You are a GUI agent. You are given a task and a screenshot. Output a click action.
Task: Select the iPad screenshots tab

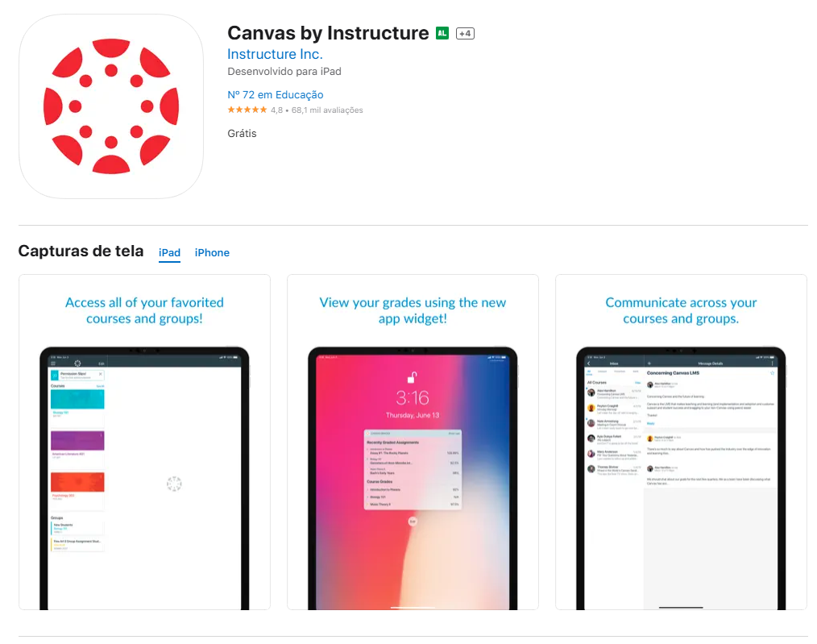coord(169,253)
